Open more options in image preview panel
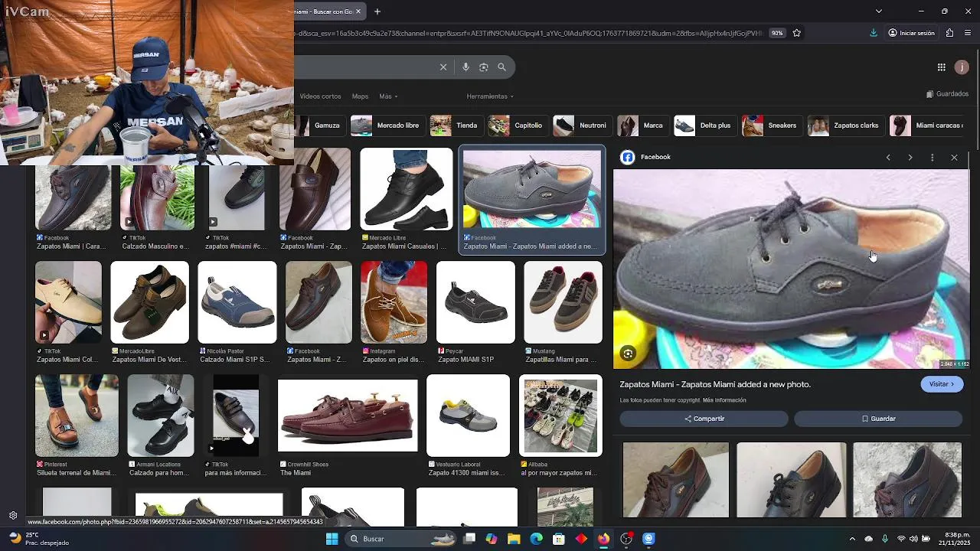This screenshot has height=551, width=980. (x=932, y=158)
